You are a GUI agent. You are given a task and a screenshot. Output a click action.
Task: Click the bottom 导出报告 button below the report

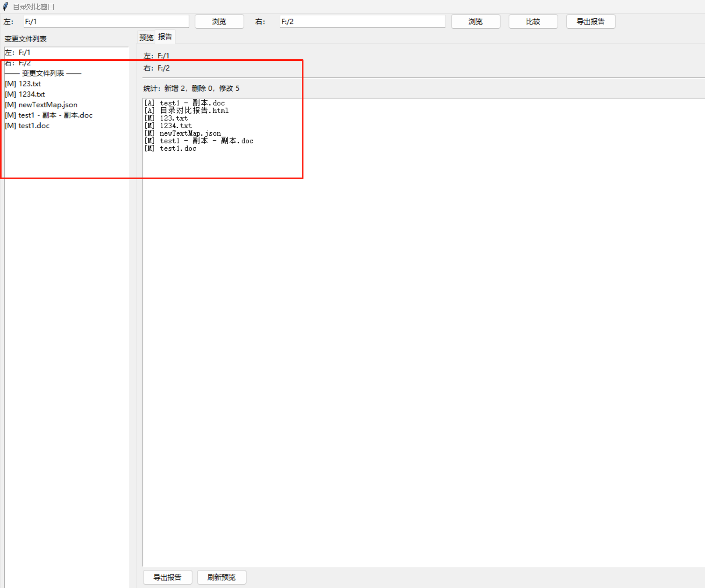[x=167, y=577]
